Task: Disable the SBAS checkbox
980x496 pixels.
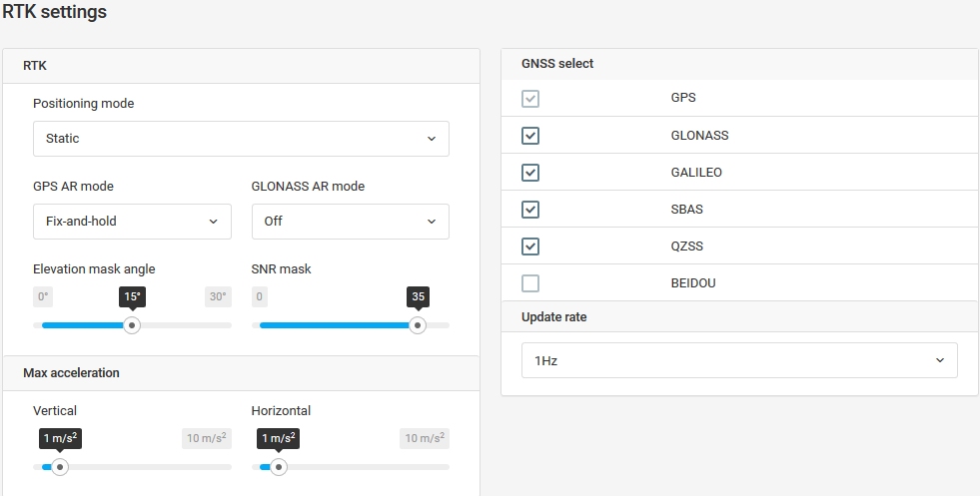Action: coord(530,210)
